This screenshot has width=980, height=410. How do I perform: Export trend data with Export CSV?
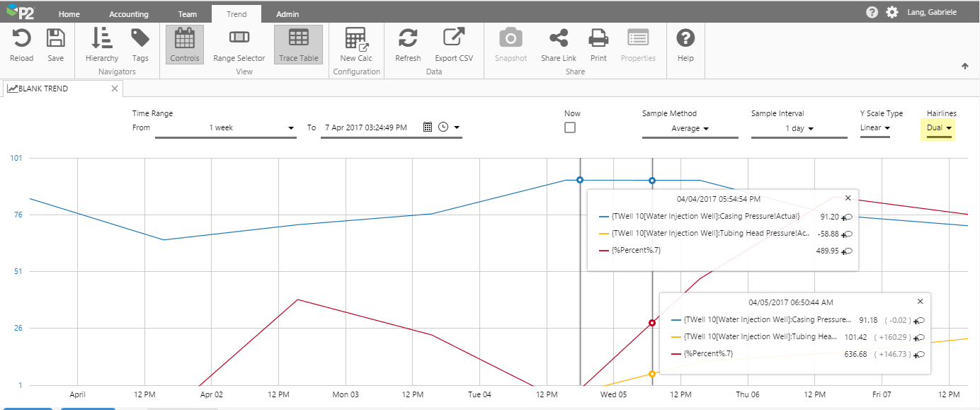tap(453, 38)
